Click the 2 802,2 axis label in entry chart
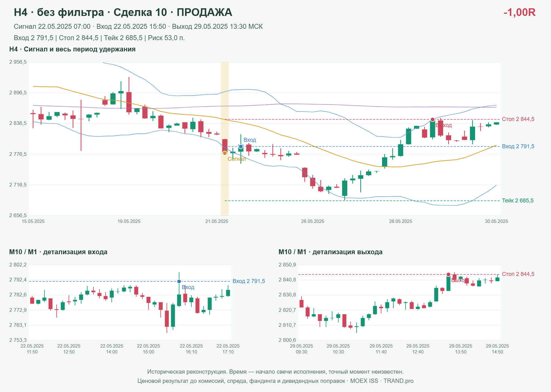Image resolution: width=551 pixels, height=392 pixels. pos(18,265)
